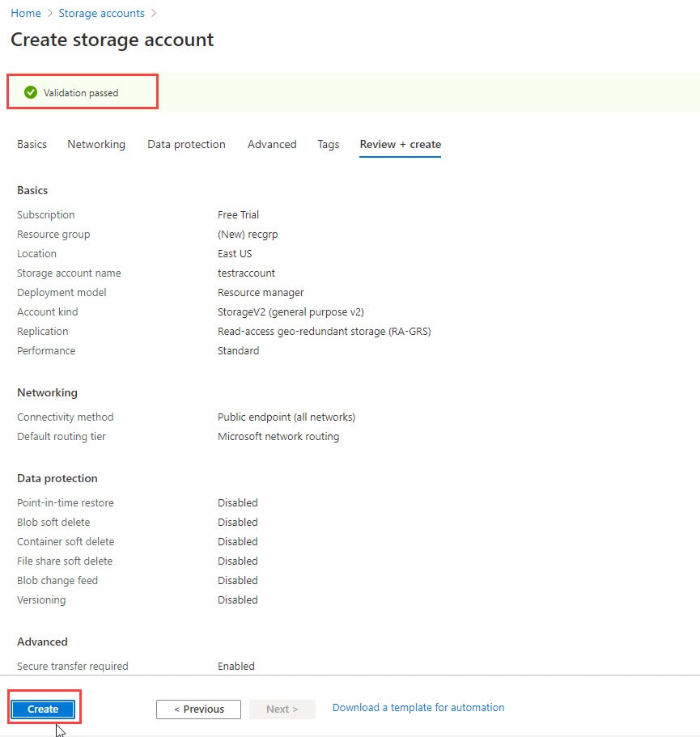Click the Secure transfer required Enabled value
700x737 pixels.
[235, 666]
